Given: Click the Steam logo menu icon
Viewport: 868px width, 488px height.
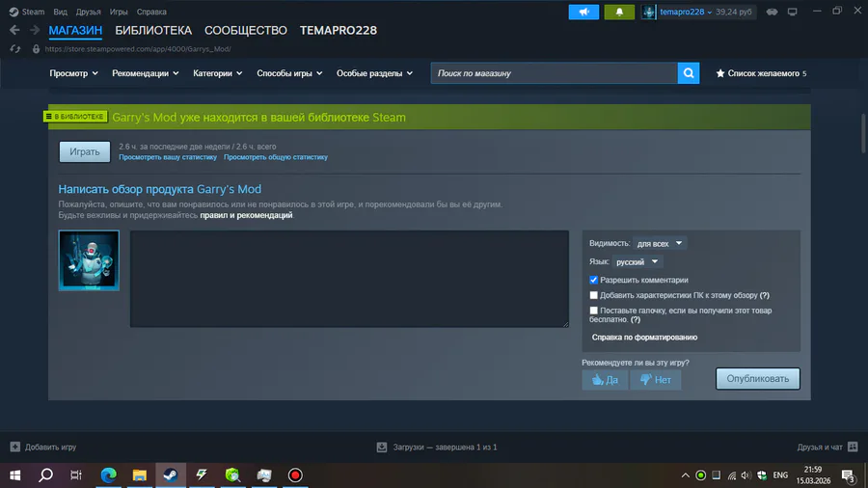Looking at the screenshot, I should pyautogui.click(x=14, y=12).
